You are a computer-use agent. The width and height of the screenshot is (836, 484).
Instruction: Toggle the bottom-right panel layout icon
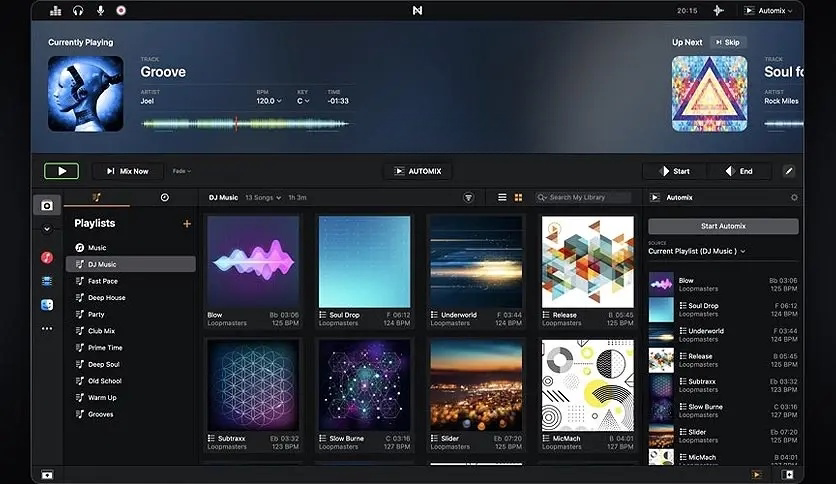[x=787, y=474]
